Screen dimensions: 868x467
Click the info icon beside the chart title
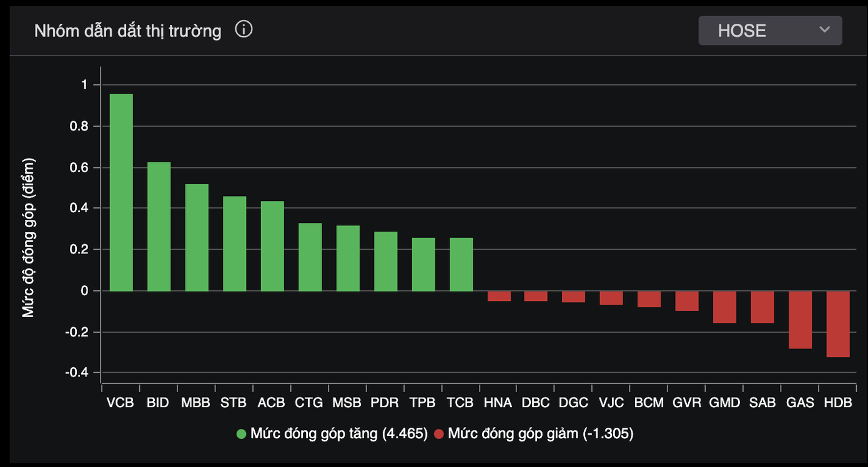[244, 29]
